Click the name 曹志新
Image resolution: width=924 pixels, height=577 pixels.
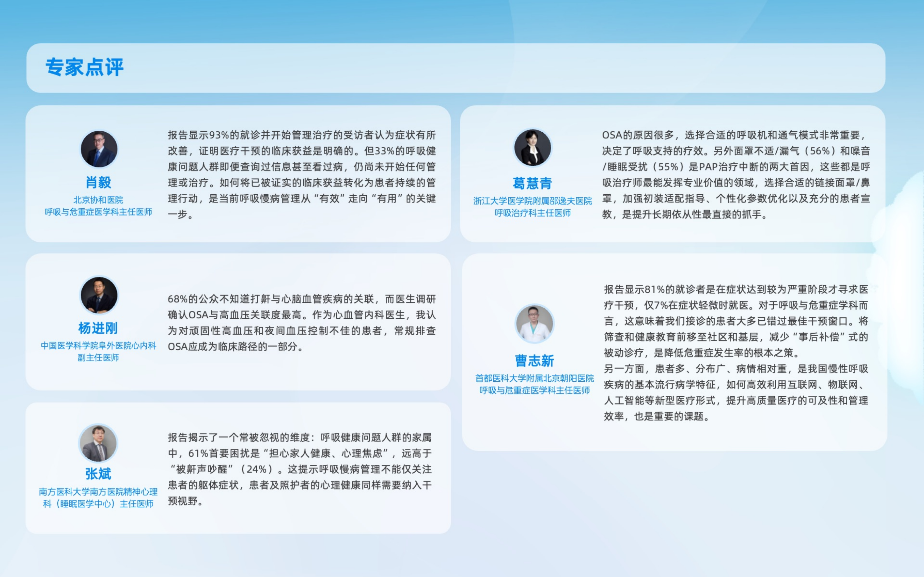click(x=534, y=361)
